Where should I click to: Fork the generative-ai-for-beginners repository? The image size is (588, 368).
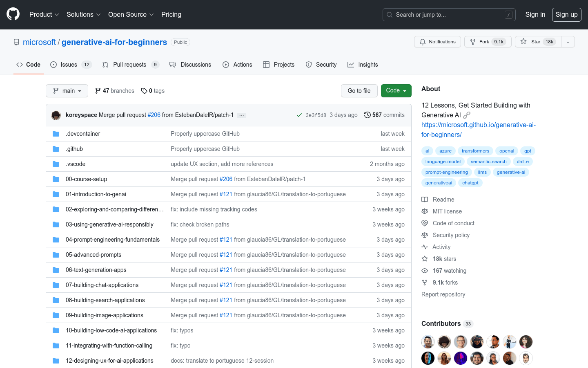coord(488,42)
